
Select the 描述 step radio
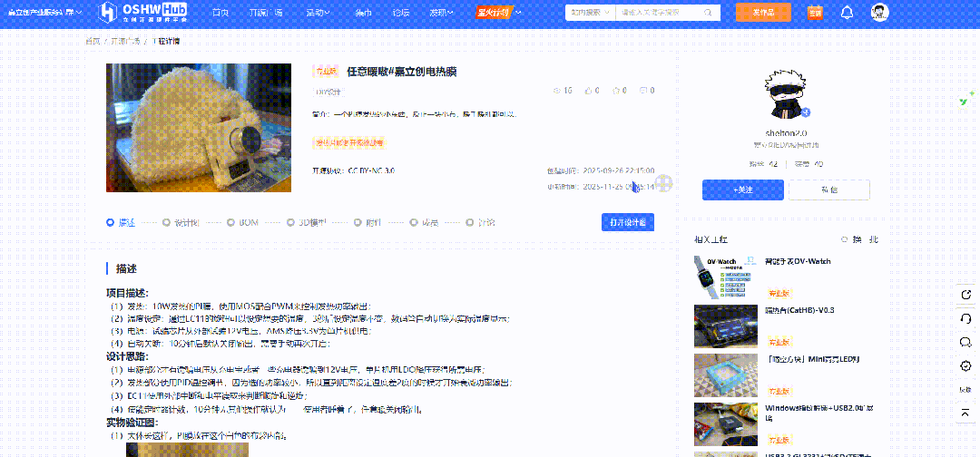click(111, 222)
